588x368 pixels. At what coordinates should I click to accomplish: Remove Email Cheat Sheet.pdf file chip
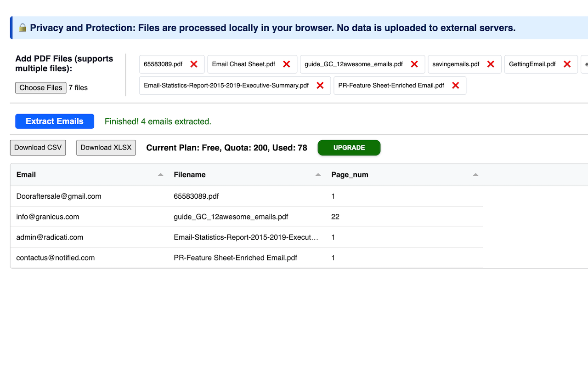[287, 64]
